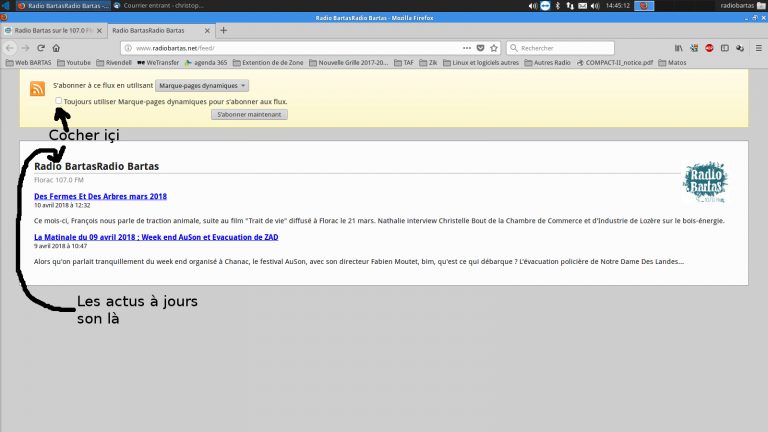Image resolution: width=768 pixels, height=432 pixels.
Task: Open Extention de de Zone bookmark folder
Action: (x=268, y=63)
